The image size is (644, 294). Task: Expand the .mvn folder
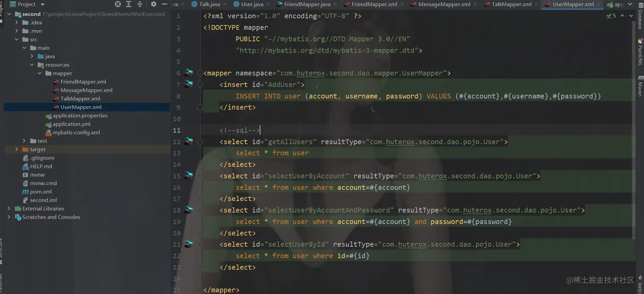coord(17,31)
